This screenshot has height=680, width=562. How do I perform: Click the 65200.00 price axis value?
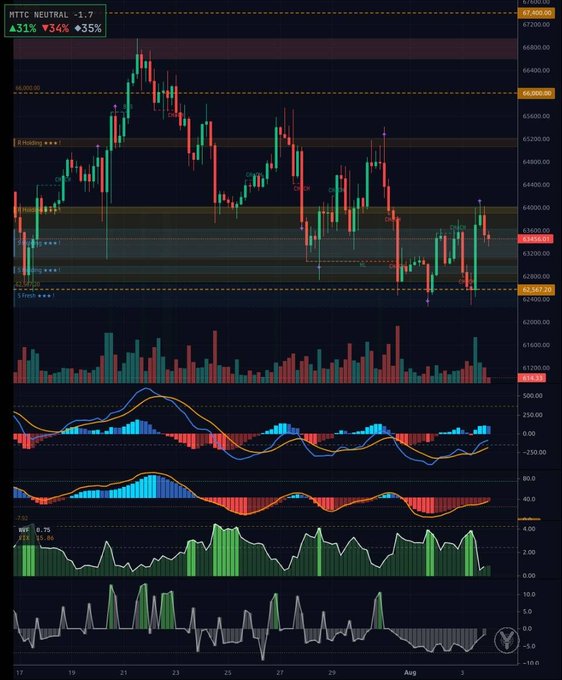(536, 139)
